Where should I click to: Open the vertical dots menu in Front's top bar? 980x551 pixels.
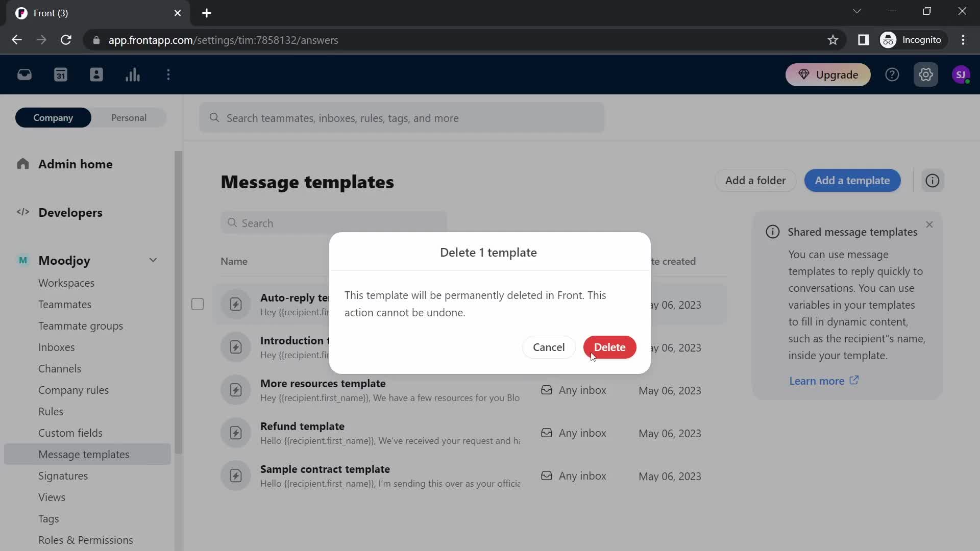[168, 75]
